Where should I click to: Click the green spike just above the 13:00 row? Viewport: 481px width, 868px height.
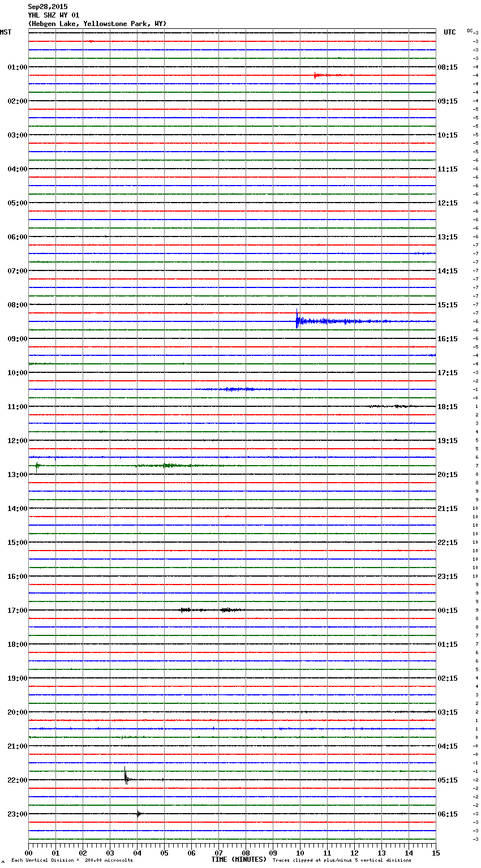[37, 466]
